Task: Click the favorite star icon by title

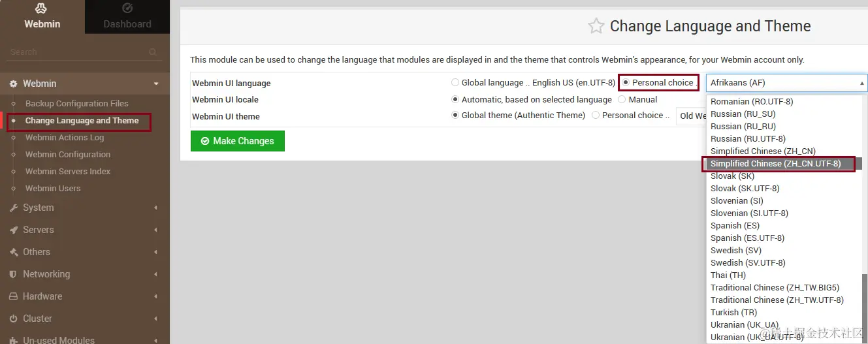Action: (596, 26)
